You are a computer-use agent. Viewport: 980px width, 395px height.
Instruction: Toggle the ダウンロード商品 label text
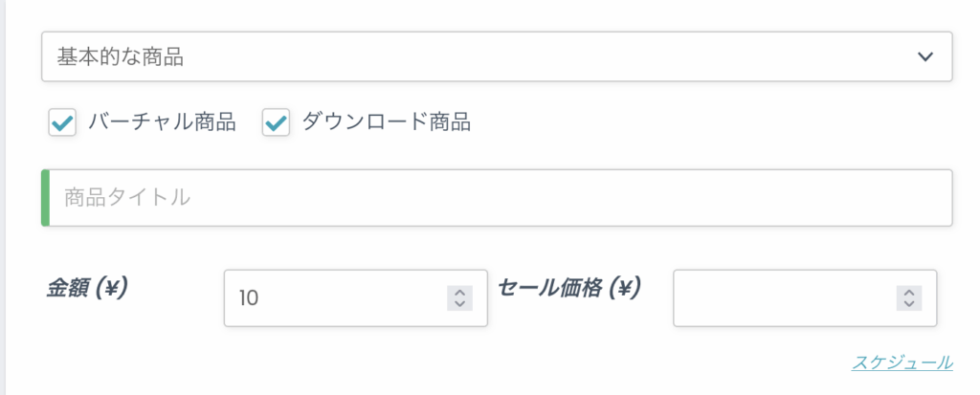pyautogui.click(x=386, y=122)
